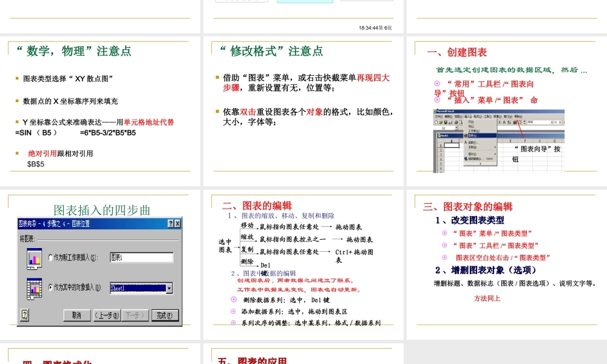Open the Sheet1 dropdown in wizard dialog
This screenshot has height=364, width=607.
(x=169, y=288)
